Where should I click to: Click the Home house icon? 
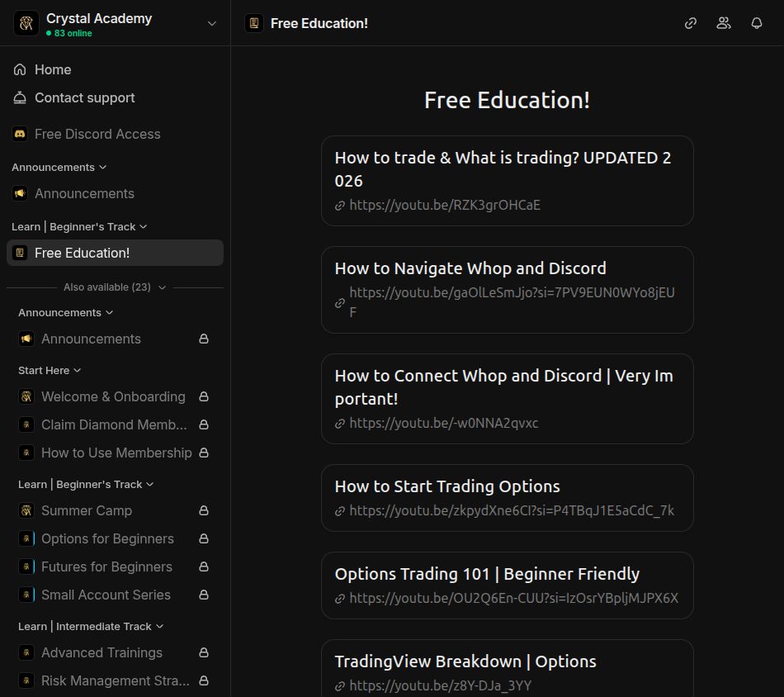pos(20,69)
